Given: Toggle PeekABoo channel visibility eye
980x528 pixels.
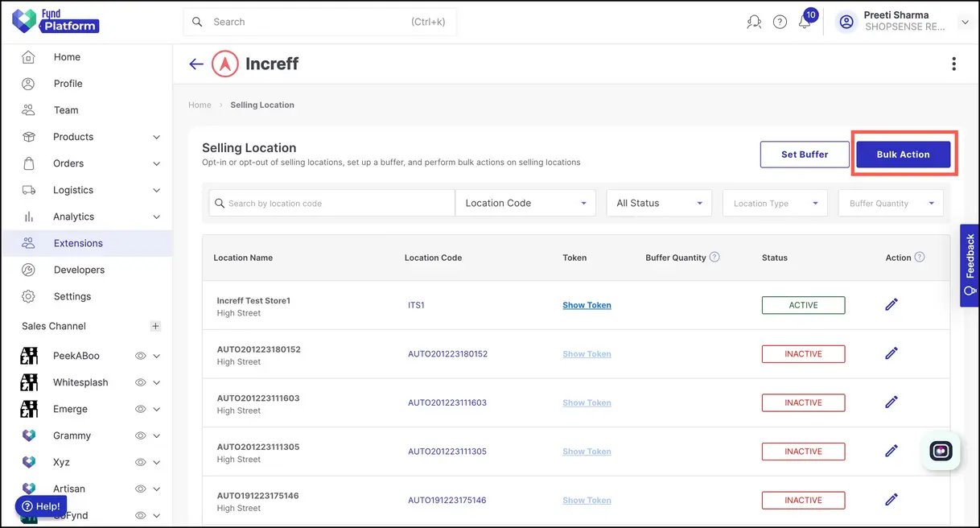Looking at the screenshot, I should pyautogui.click(x=140, y=356).
